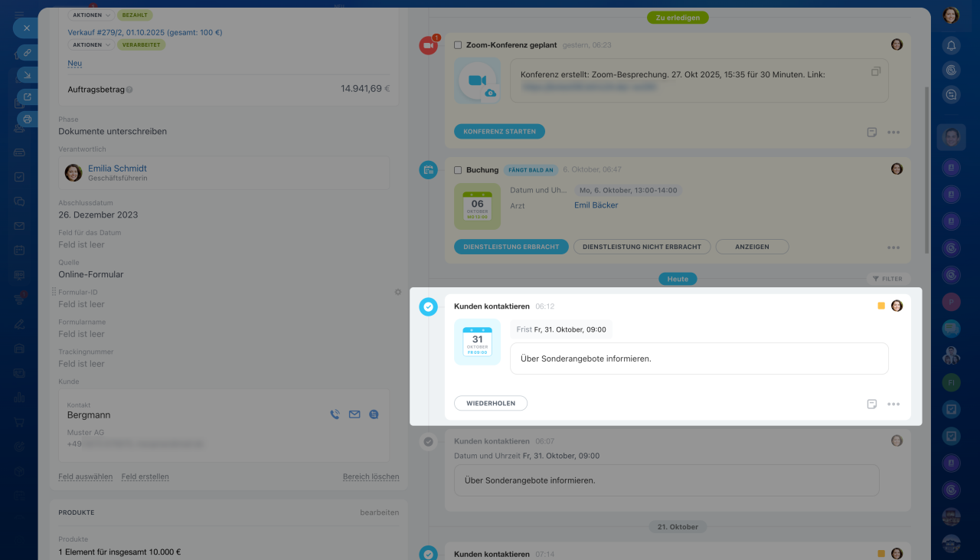This screenshot has height=560, width=980.
Task: Open the timeline Filter
Action: click(888, 279)
